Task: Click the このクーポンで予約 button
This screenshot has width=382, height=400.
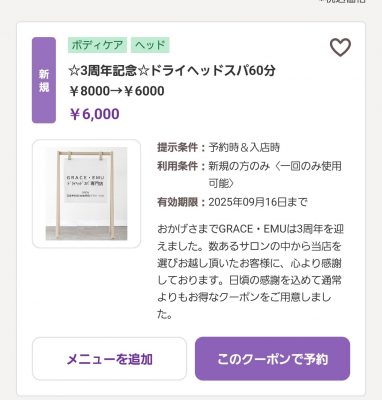Action: [272, 359]
